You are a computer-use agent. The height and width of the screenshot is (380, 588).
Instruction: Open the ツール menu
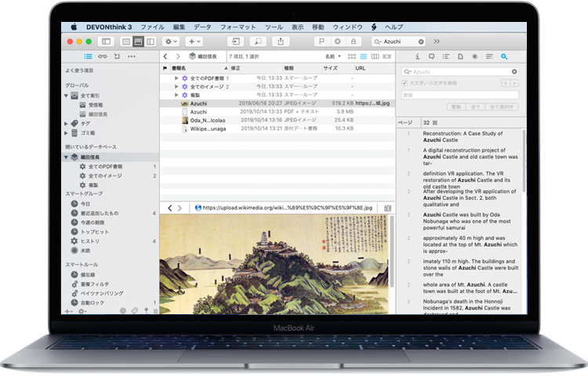[274, 27]
